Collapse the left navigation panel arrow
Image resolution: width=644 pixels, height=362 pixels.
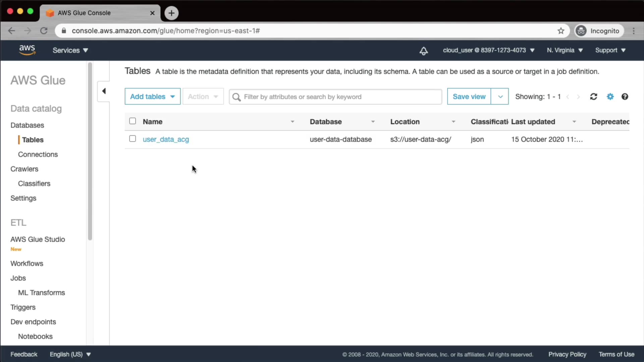coord(104,91)
